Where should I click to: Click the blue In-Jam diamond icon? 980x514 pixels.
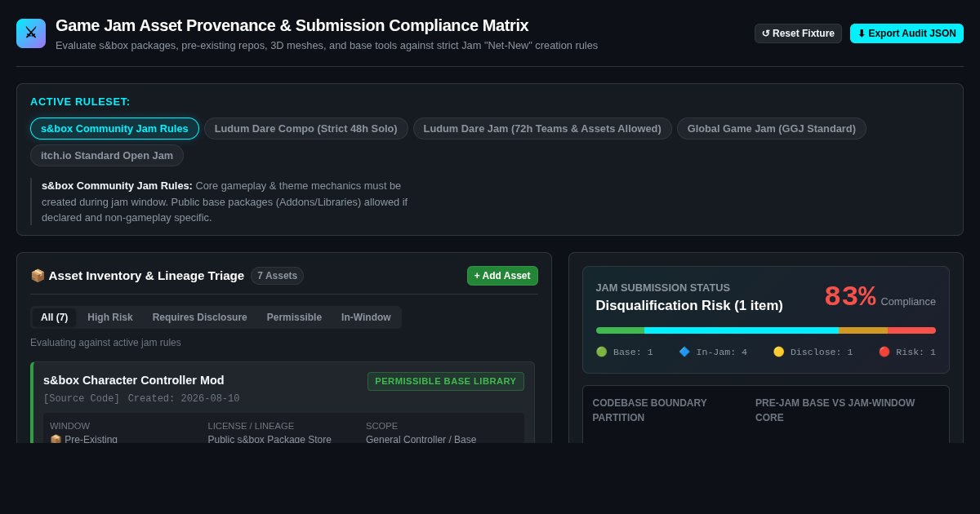pyautogui.click(x=684, y=352)
